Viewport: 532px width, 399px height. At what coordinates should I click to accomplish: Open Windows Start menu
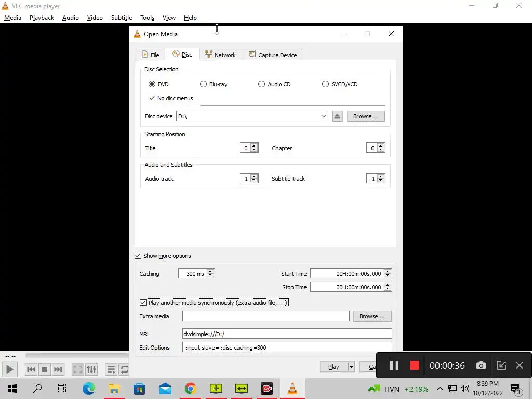pyautogui.click(x=12, y=389)
